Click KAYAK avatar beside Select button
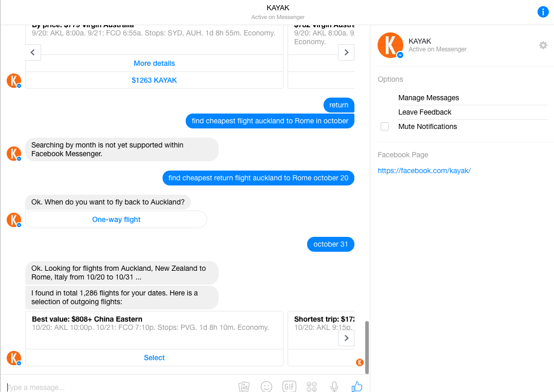The image size is (554, 392). 14,358
